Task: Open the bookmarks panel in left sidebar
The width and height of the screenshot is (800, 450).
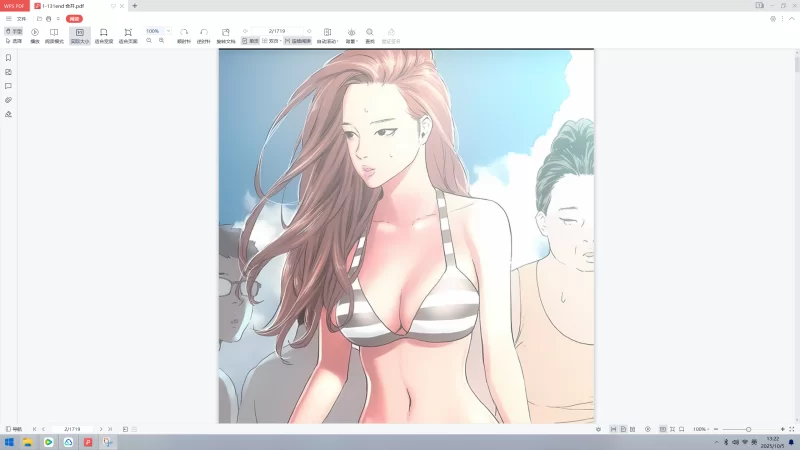Action: coord(8,58)
